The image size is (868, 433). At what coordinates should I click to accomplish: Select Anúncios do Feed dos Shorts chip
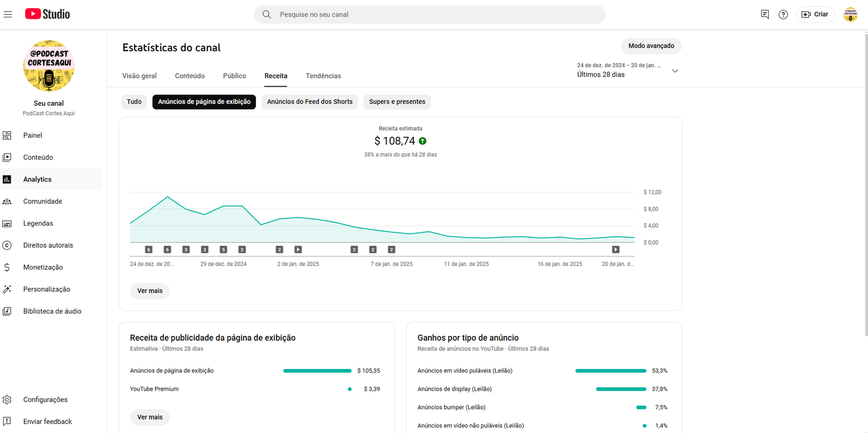(x=309, y=102)
